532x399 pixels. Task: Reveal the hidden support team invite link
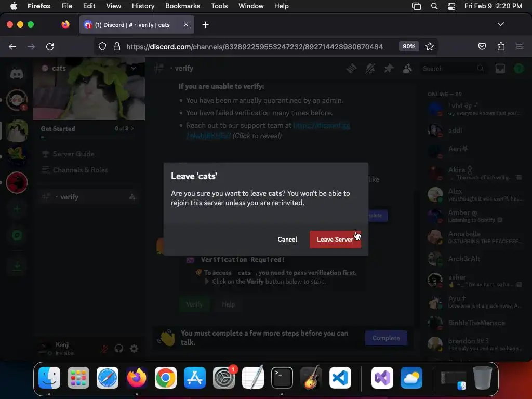[268, 130]
